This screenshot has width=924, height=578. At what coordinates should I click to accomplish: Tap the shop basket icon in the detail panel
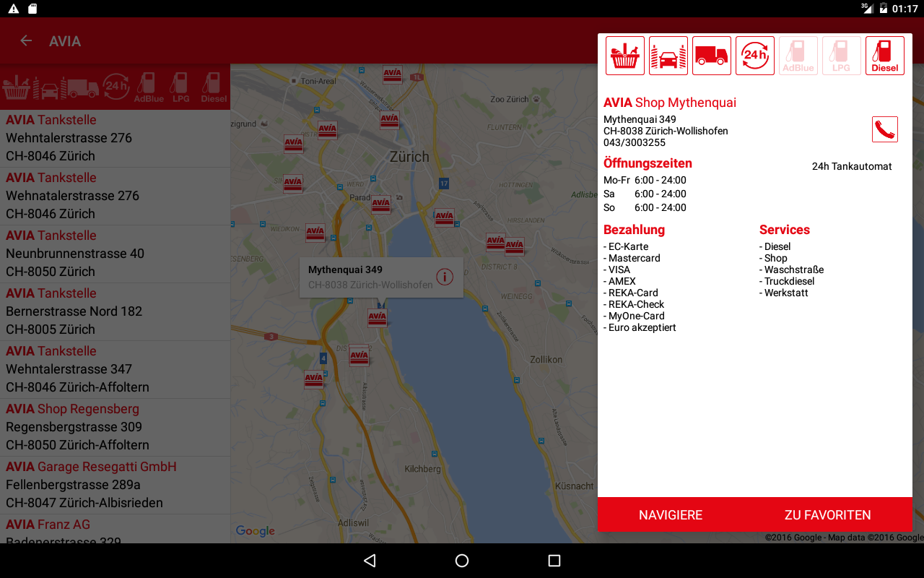tap(625, 56)
